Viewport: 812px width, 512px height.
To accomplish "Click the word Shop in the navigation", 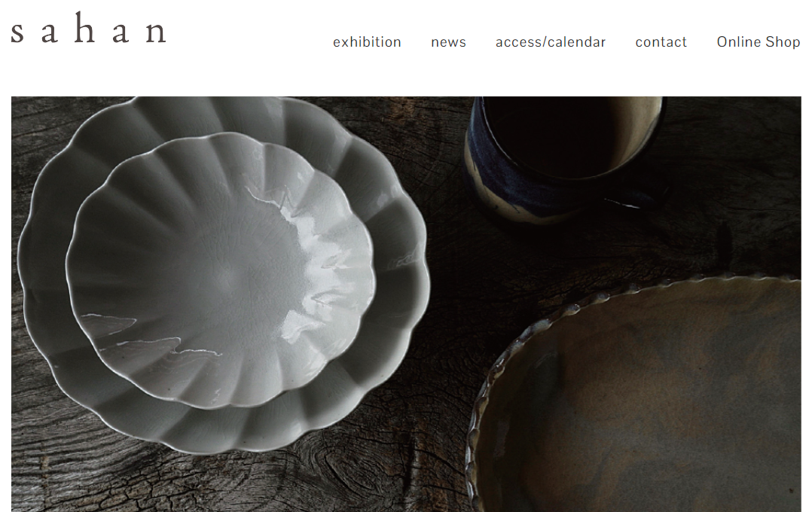I will coord(781,42).
